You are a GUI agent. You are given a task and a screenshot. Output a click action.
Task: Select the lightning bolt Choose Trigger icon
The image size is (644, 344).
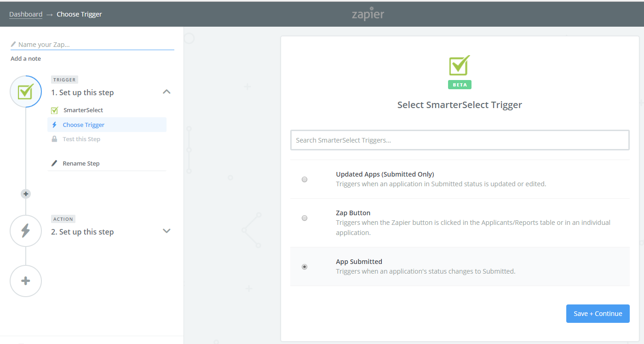pos(54,125)
